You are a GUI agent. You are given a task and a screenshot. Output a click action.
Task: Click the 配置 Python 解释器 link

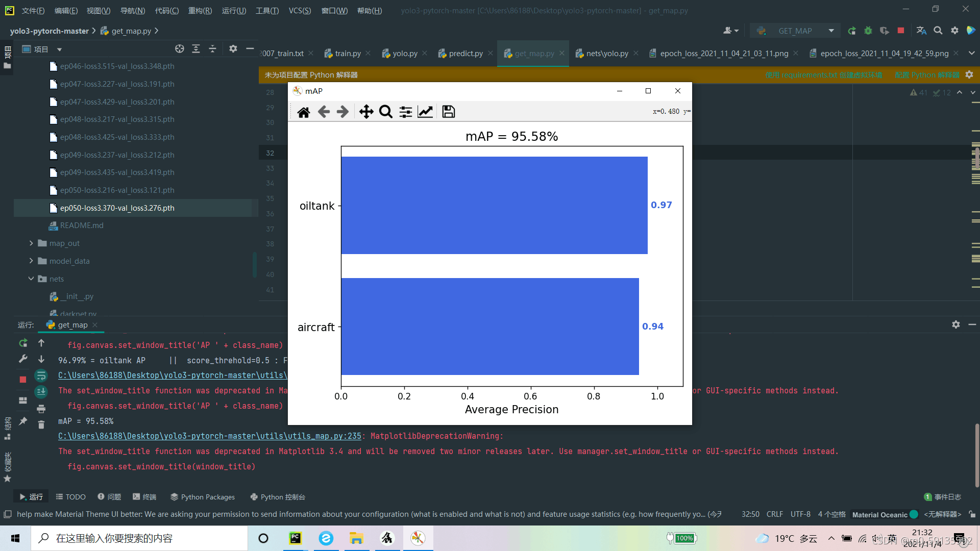coord(926,75)
